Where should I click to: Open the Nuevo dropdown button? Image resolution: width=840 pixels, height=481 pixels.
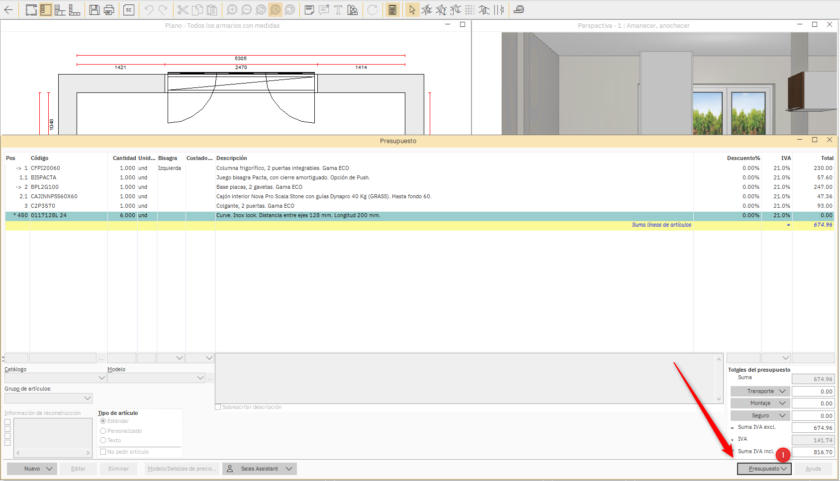[x=32, y=469]
